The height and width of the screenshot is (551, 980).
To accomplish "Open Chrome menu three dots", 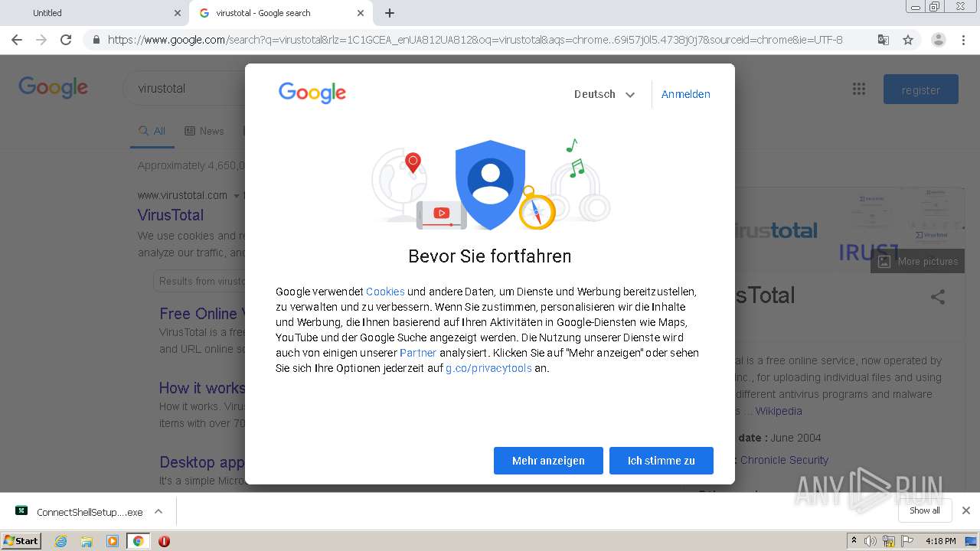I will coord(964,40).
